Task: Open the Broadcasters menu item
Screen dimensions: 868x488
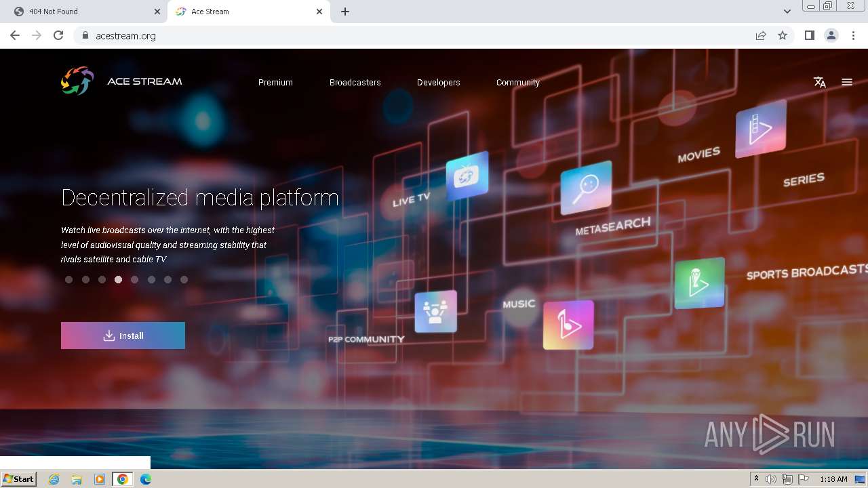Action: point(355,82)
